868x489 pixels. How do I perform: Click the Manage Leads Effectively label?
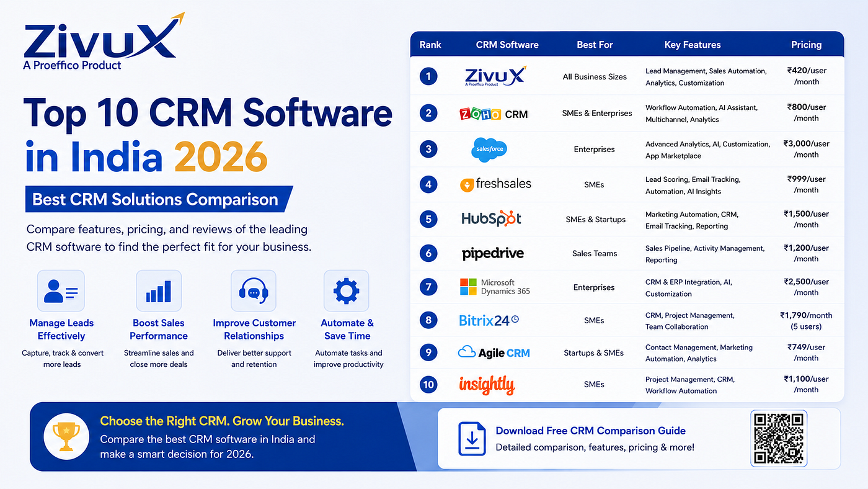coord(61,330)
